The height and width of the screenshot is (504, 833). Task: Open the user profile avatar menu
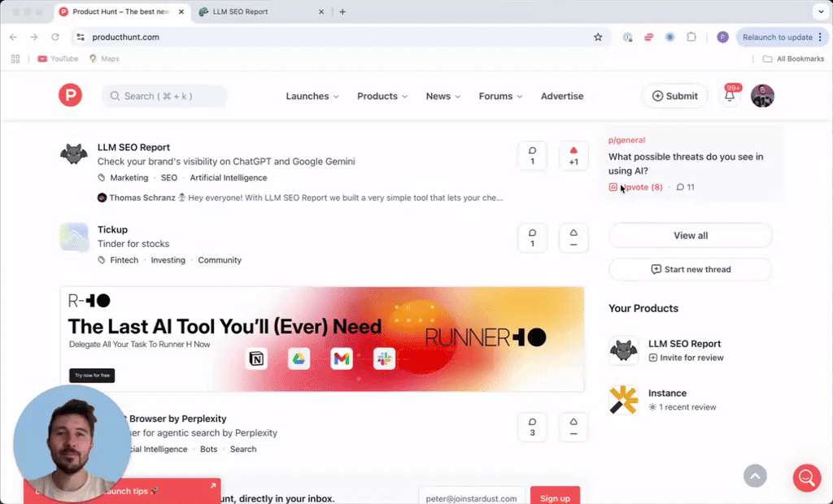[x=762, y=96]
